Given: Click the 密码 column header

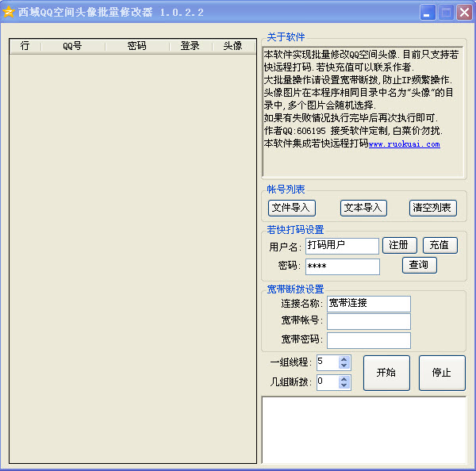Looking at the screenshot, I should pos(137,47).
